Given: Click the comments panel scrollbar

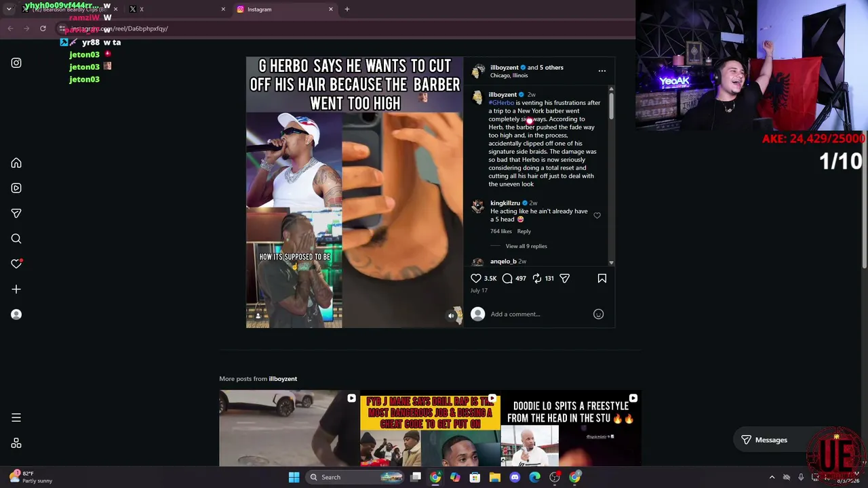Looking at the screenshot, I should pos(611,106).
